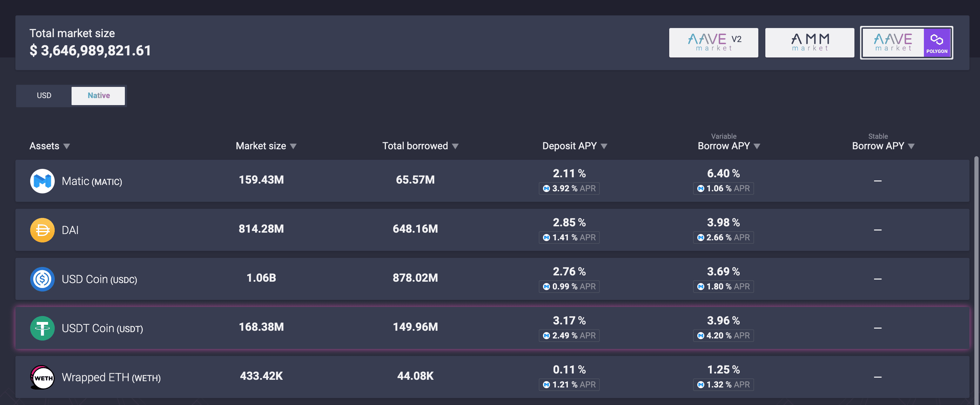Click DAI variable borrow APY 3.98 %
This screenshot has height=405, width=980.
pos(723,222)
